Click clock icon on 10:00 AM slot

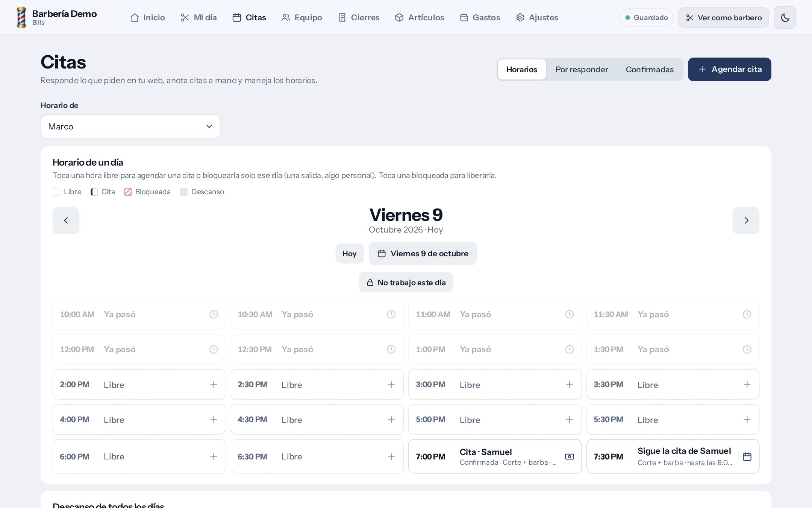pos(214,314)
